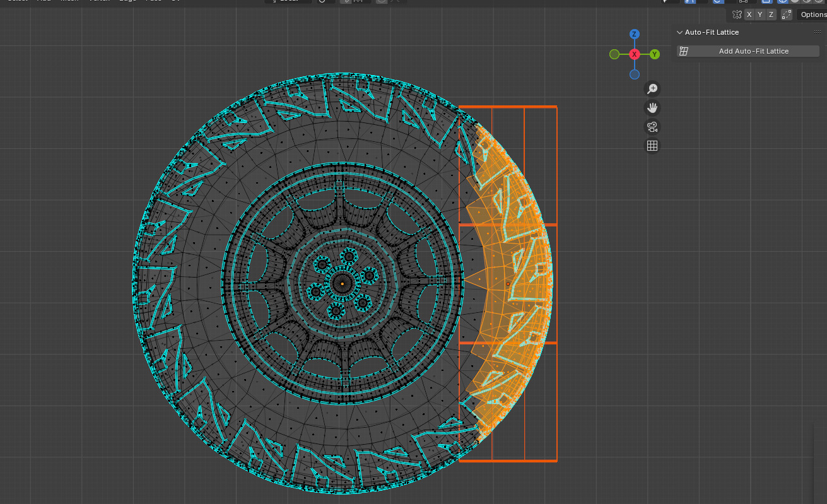Screen dimensions: 827x504
Task: Open the Options dropdown
Action: (x=812, y=15)
